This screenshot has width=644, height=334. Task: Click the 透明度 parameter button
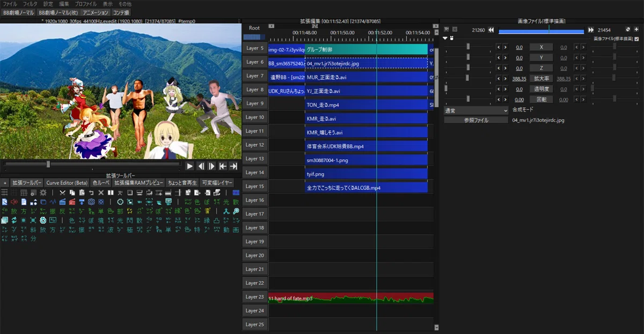coord(541,89)
